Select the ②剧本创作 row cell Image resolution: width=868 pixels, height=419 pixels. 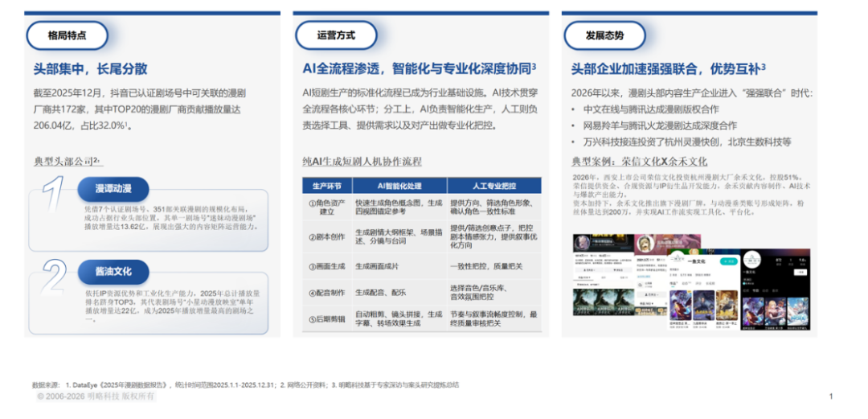(x=327, y=237)
